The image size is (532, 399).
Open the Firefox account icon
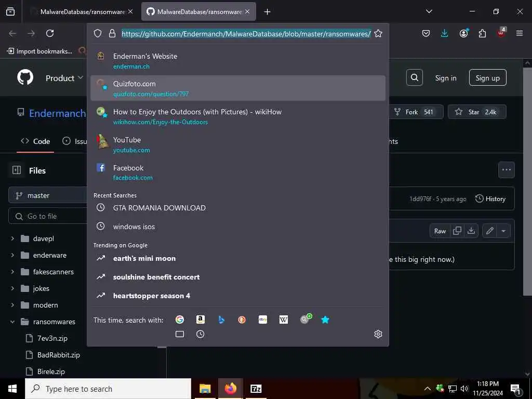[463, 33]
